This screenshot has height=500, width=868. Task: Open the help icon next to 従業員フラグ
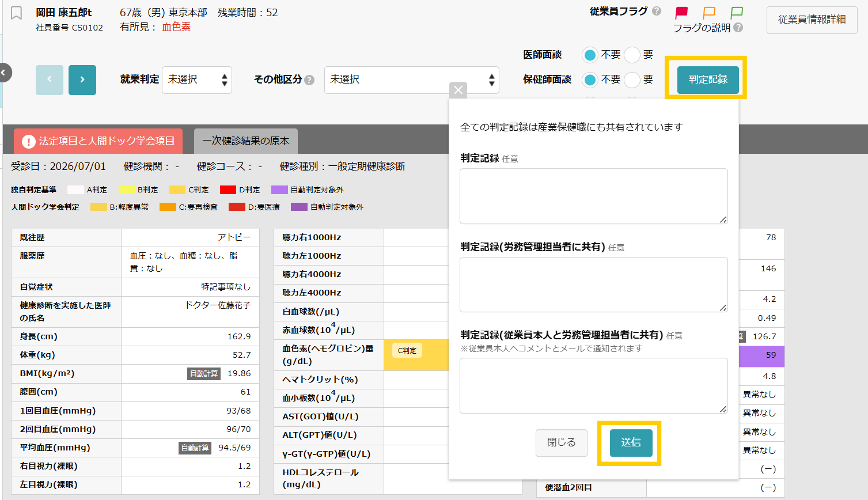tap(657, 11)
